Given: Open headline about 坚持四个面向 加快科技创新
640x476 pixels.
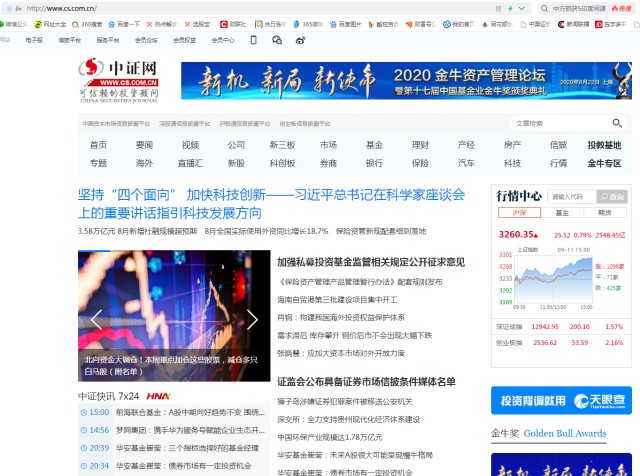Looking at the screenshot, I should (x=271, y=203).
